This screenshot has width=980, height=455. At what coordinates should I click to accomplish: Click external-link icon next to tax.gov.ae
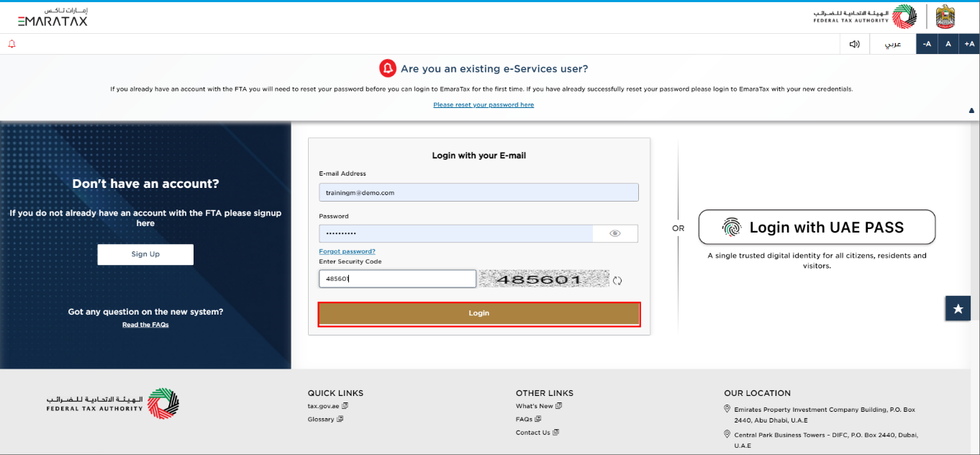[345, 406]
